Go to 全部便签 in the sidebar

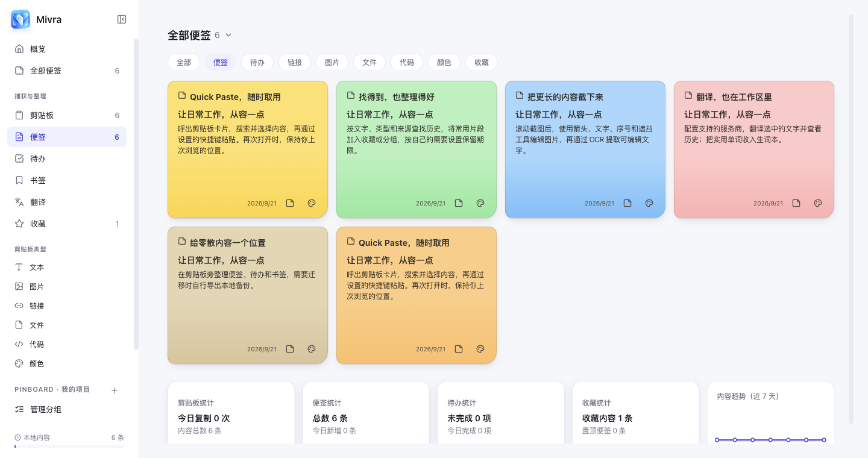(67, 71)
